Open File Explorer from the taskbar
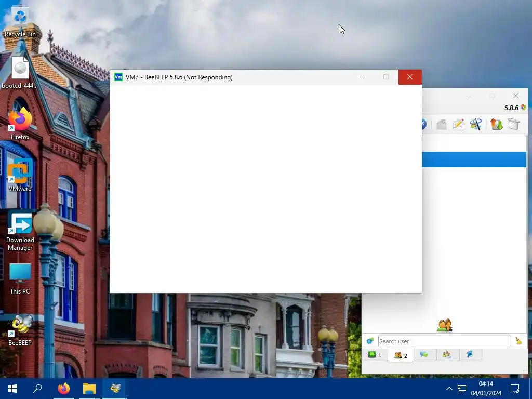This screenshot has width=532, height=399. [x=89, y=388]
